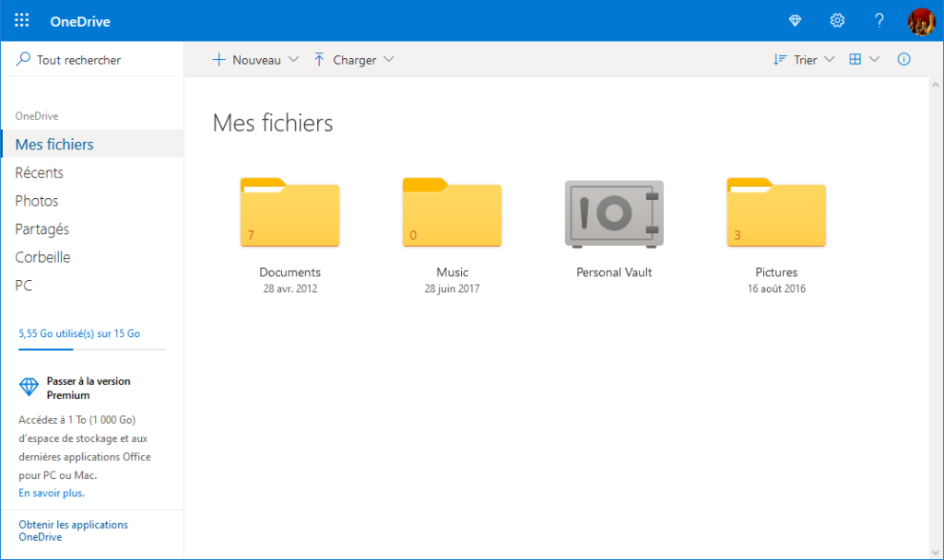Open the settings gear icon
Viewport: 944px width, 560px height.
pos(837,20)
